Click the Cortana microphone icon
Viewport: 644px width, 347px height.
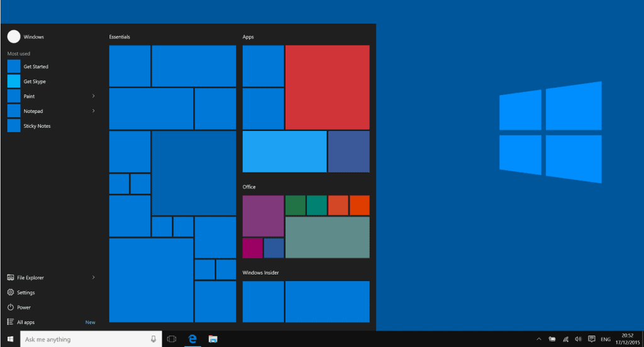[153, 339]
